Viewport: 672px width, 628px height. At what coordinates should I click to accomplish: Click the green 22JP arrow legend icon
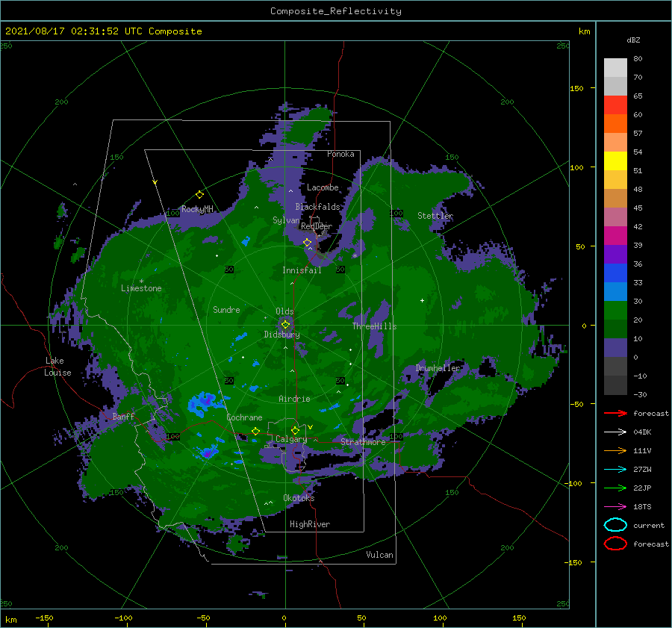(x=615, y=488)
